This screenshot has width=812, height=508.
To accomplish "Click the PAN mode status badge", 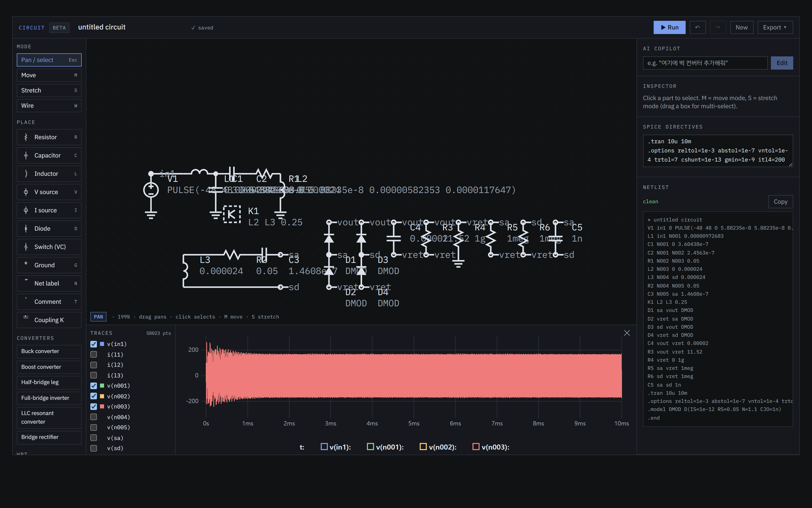I will [x=98, y=317].
